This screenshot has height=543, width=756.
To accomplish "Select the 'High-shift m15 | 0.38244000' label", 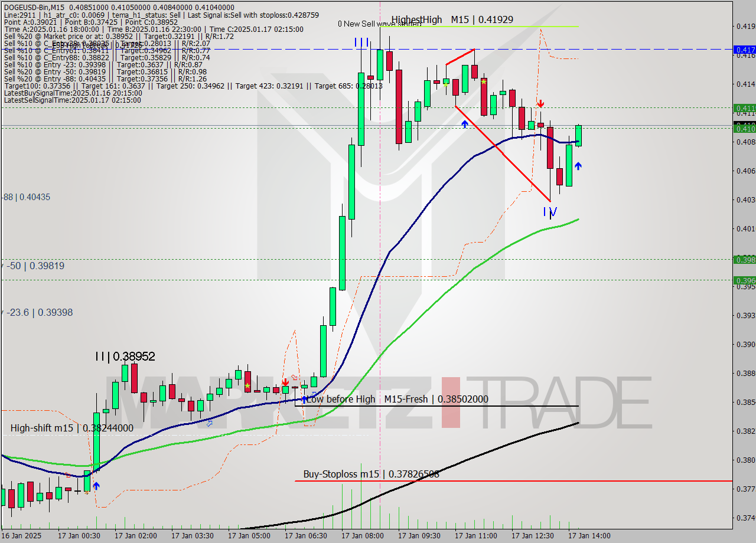I will click(x=71, y=428).
